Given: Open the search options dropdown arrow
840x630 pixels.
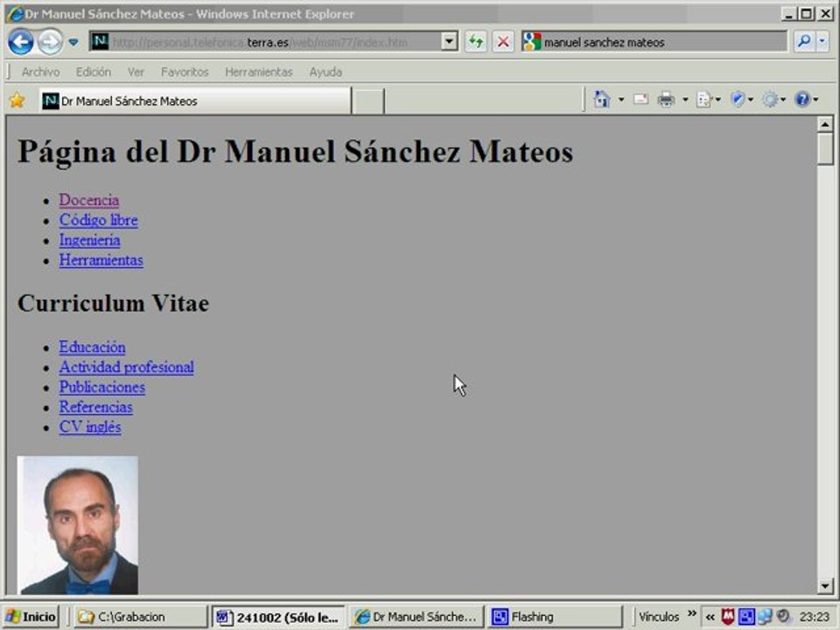Looking at the screenshot, I should 822,41.
